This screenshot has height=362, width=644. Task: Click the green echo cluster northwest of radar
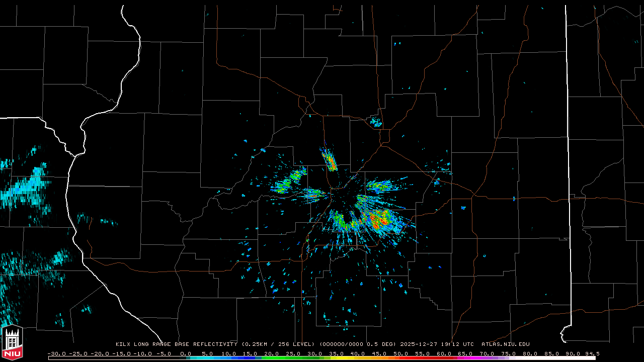289,181
